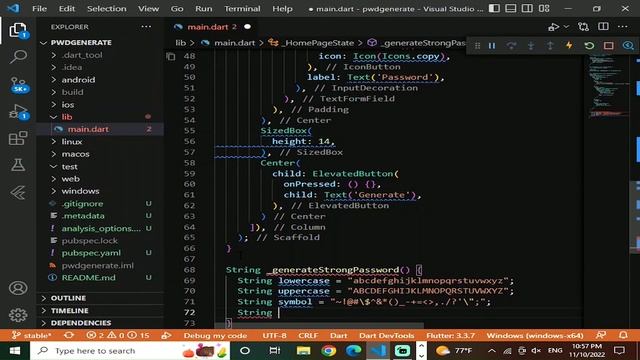
Task: Collapse the lib folder
Action: coord(67,117)
